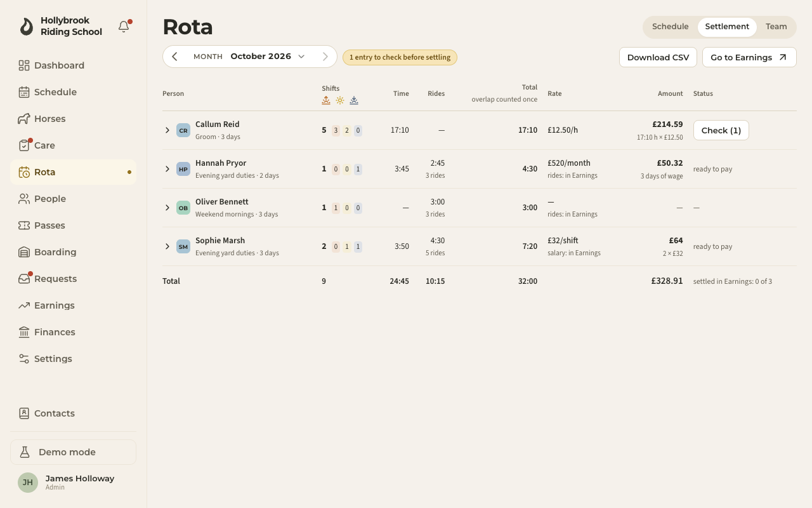Go to the next month

click(325, 57)
